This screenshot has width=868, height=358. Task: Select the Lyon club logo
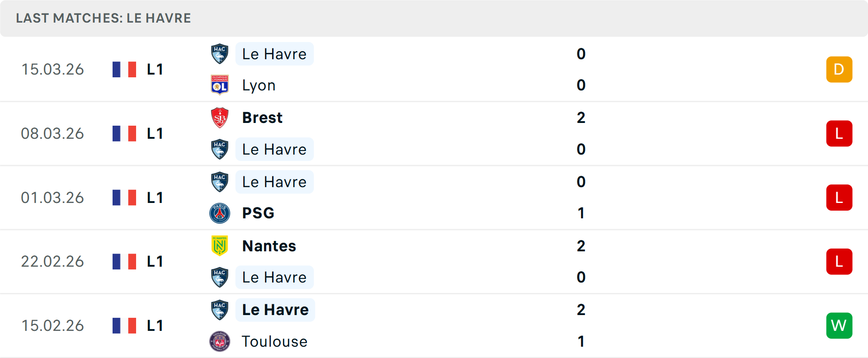coord(219,85)
